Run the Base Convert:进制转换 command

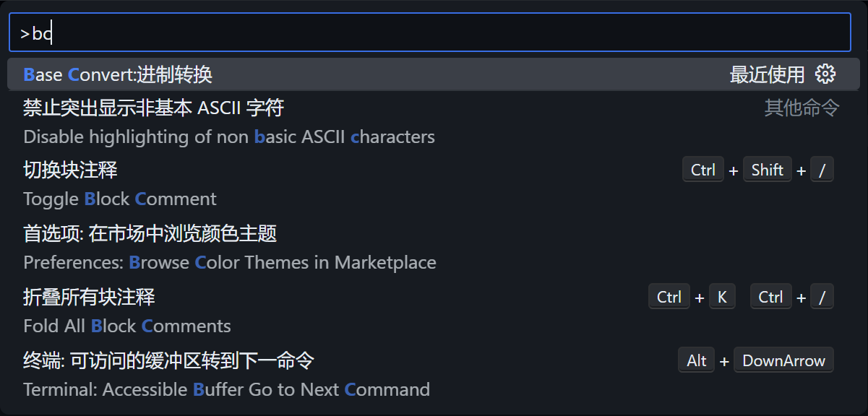point(429,74)
